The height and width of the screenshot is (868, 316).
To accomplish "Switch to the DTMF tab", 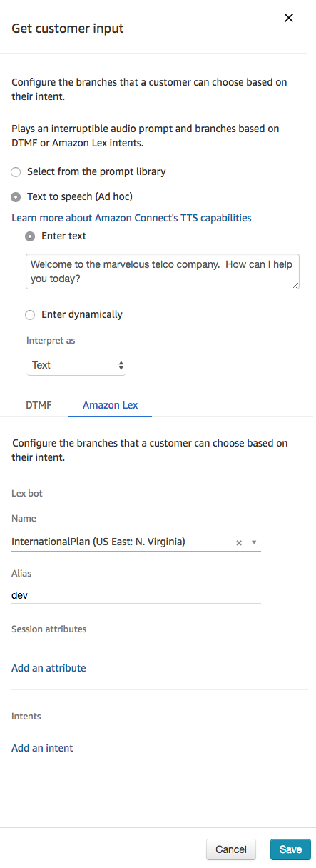I will point(39,405).
